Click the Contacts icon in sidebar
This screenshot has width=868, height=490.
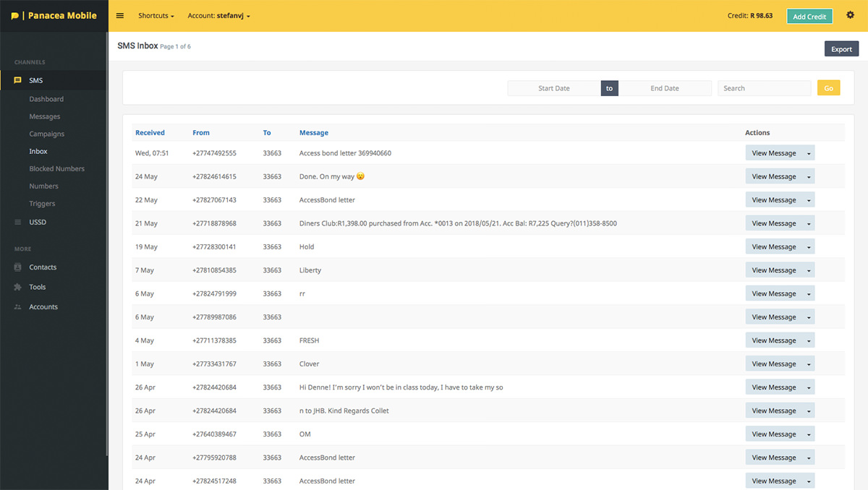pyautogui.click(x=18, y=267)
